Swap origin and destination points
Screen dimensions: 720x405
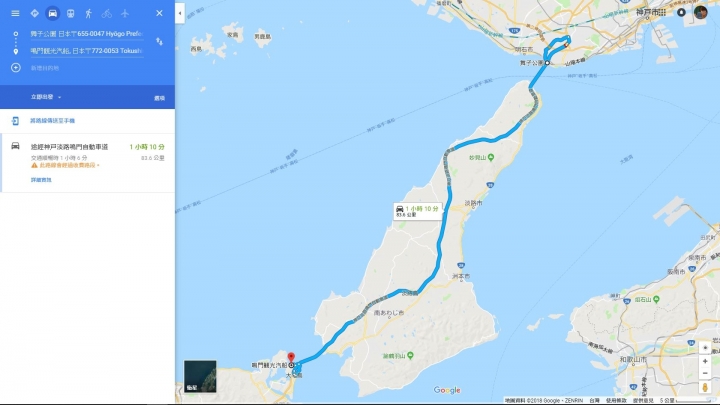pos(159,42)
